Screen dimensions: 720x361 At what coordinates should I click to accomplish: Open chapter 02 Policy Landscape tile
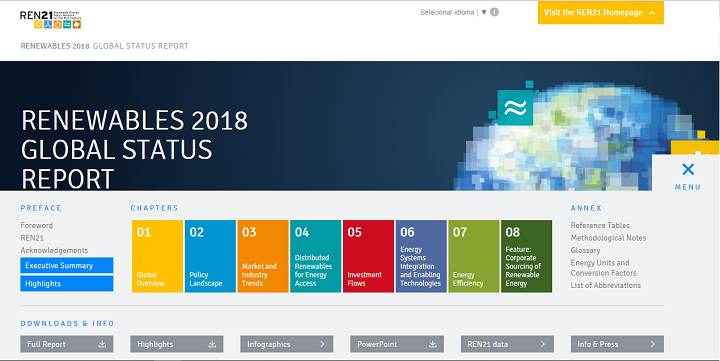210,256
